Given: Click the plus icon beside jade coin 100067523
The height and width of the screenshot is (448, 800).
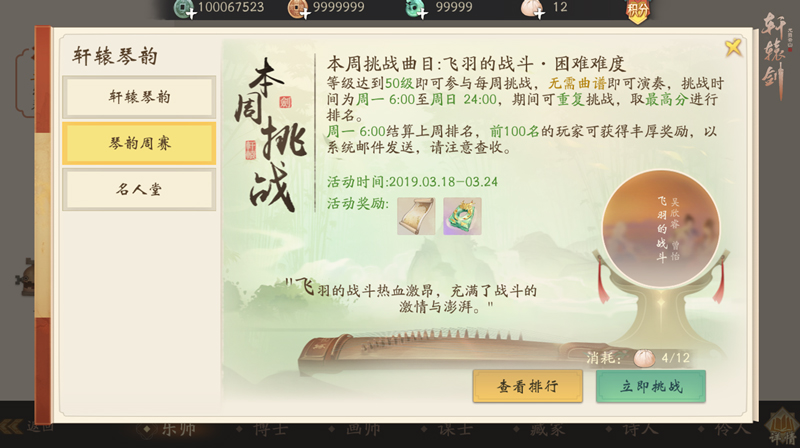Looking at the screenshot, I should coord(191,14).
